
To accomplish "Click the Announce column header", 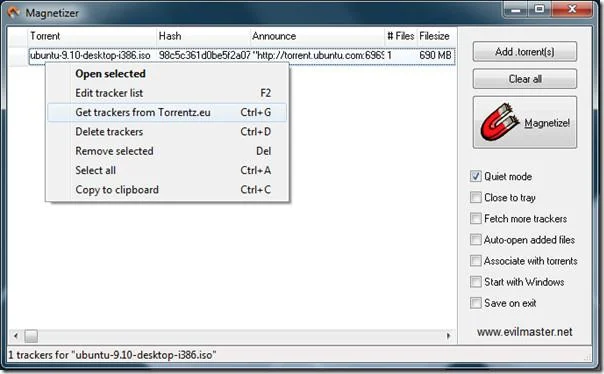I will click(x=317, y=36).
